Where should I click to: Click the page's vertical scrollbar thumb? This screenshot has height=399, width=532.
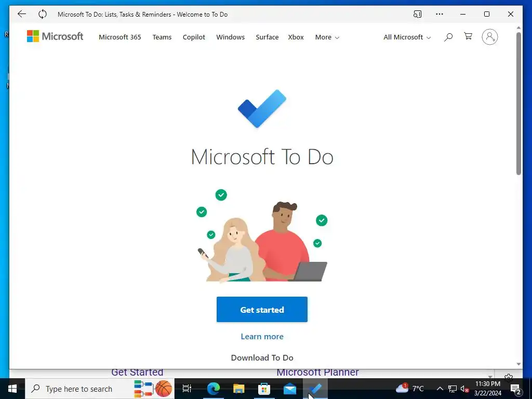pyautogui.click(x=518, y=103)
